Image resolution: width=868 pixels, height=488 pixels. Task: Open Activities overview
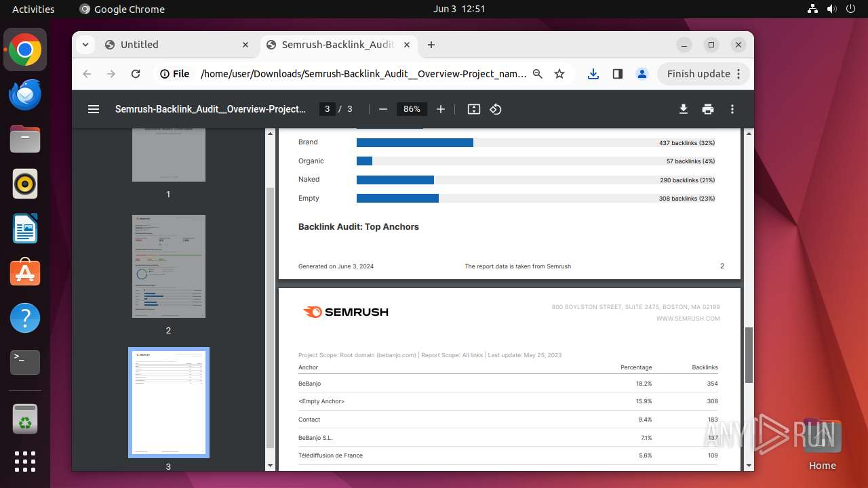point(33,9)
